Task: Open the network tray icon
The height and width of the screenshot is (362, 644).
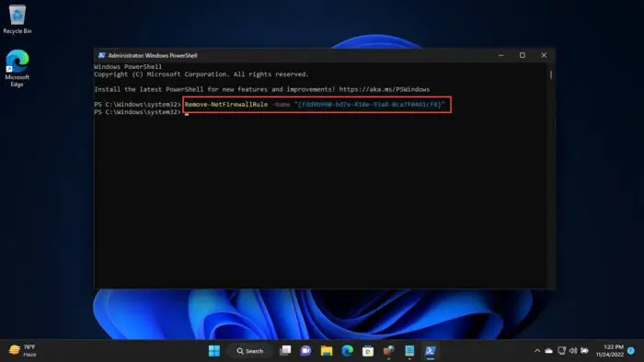Action: point(561,351)
